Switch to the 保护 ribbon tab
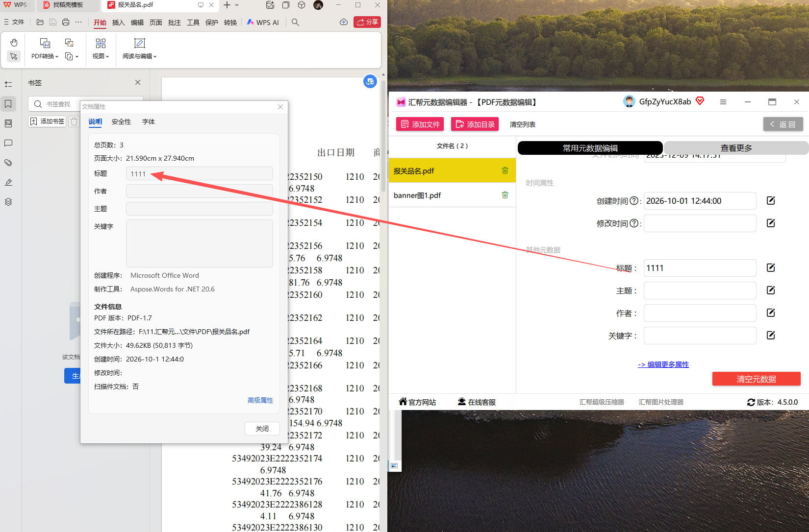 coord(212,23)
